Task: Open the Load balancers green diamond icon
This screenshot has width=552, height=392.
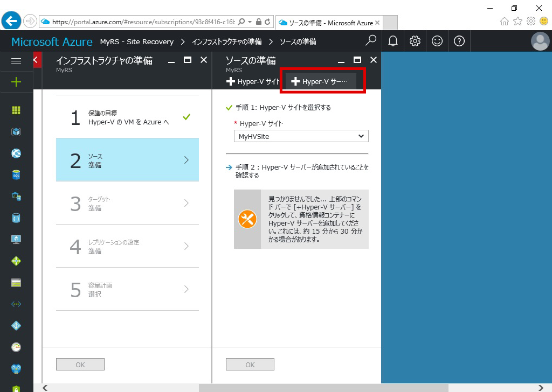Action: pos(16,261)
